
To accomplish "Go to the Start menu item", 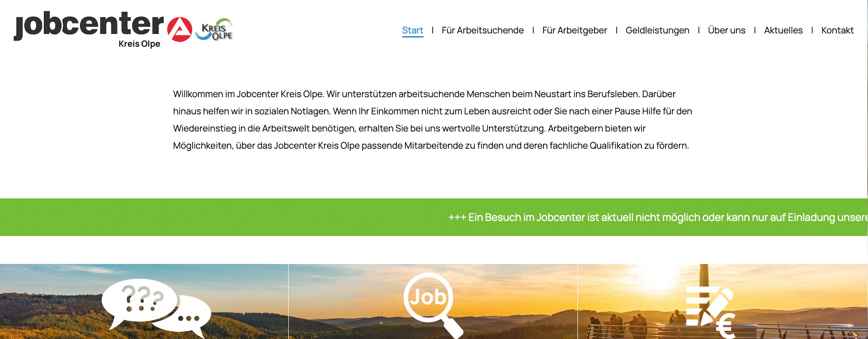I will pyautogui.click(x=413, y=30).
